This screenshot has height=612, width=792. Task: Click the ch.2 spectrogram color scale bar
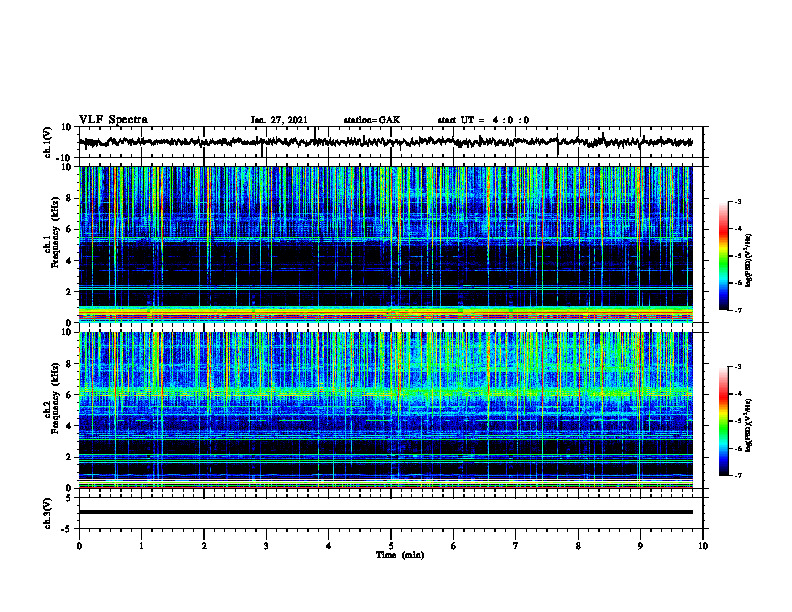723,421
